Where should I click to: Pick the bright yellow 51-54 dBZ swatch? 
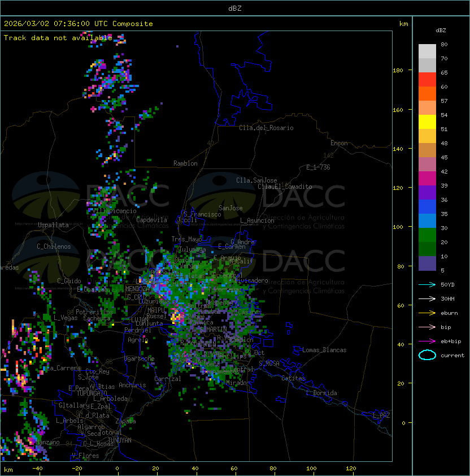(x=427, y=122)
